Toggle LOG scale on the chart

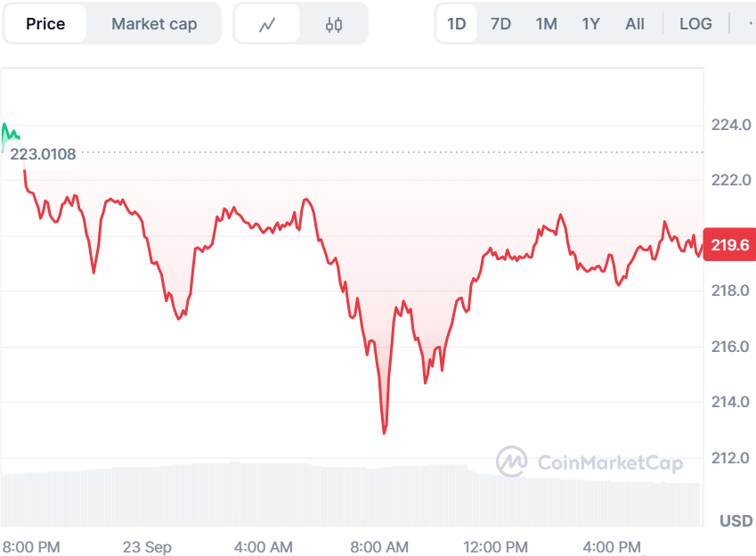pyautogui.click(x=695, y=24)
